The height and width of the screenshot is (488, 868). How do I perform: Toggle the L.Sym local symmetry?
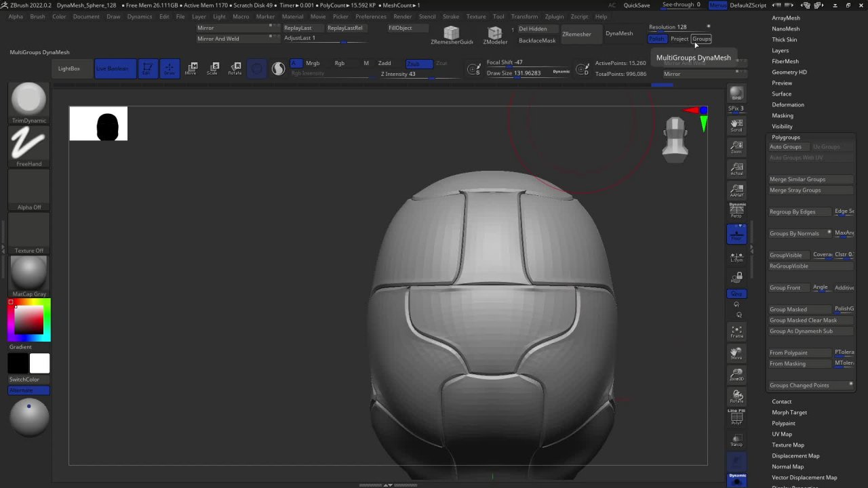coord(736,256)
